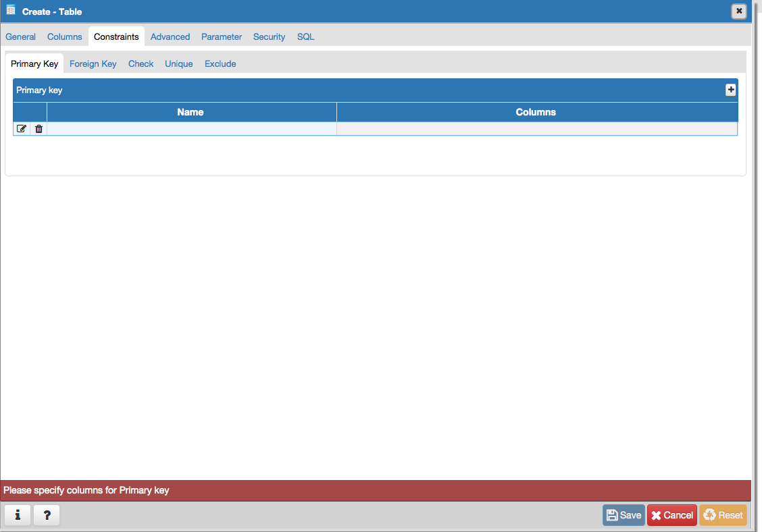
Task: Open the Columns tab
Action: tap(65, 36)
